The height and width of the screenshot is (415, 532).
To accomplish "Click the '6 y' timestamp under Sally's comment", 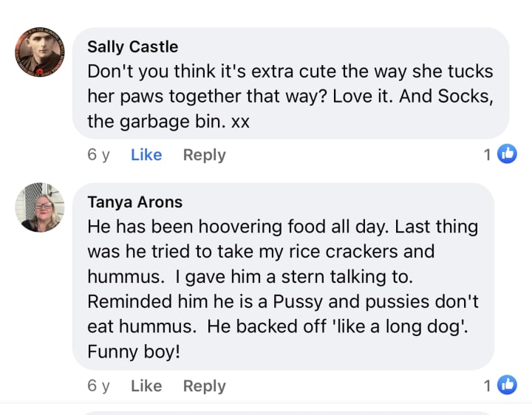I will (98, 155).
